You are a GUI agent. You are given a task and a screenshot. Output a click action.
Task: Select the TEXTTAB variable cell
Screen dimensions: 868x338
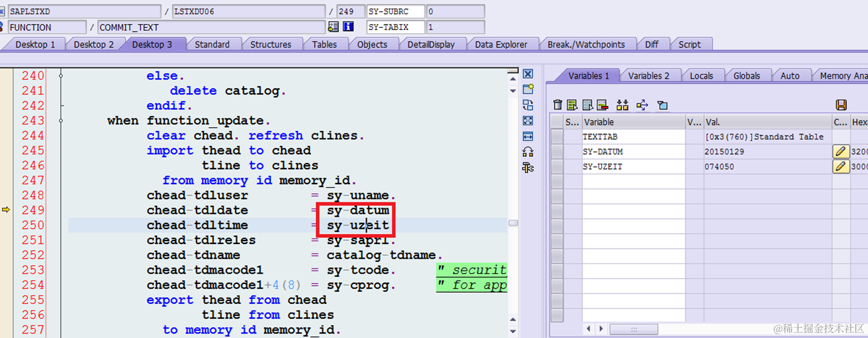click(x=633, y=137)
